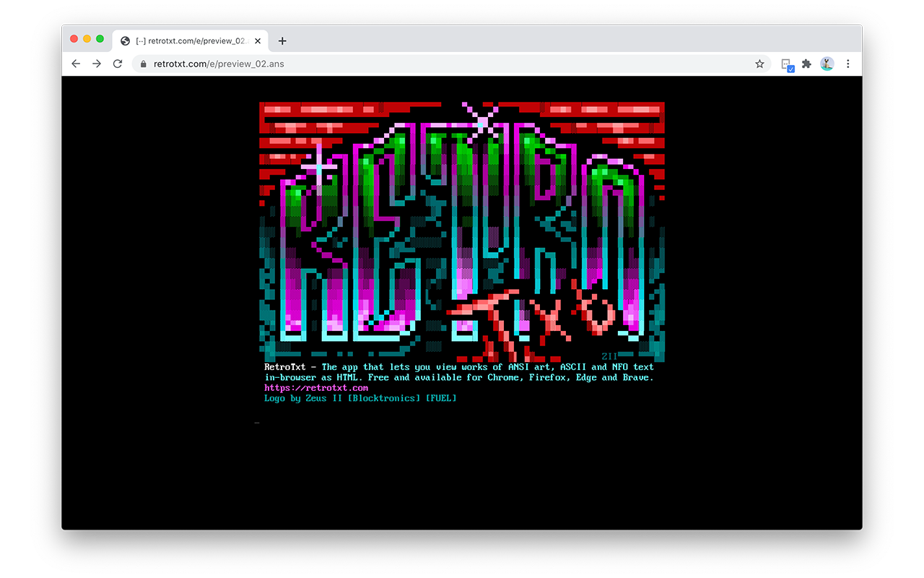This screenshot has height=578, width=924.
Task: Click the ZII signature on the artwork
Action: tap(609, 355)
